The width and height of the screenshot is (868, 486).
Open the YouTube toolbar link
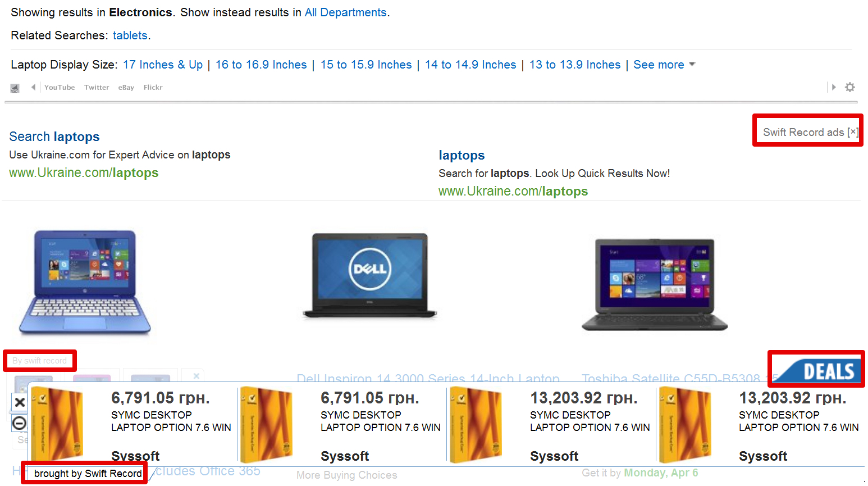[60, 88]
